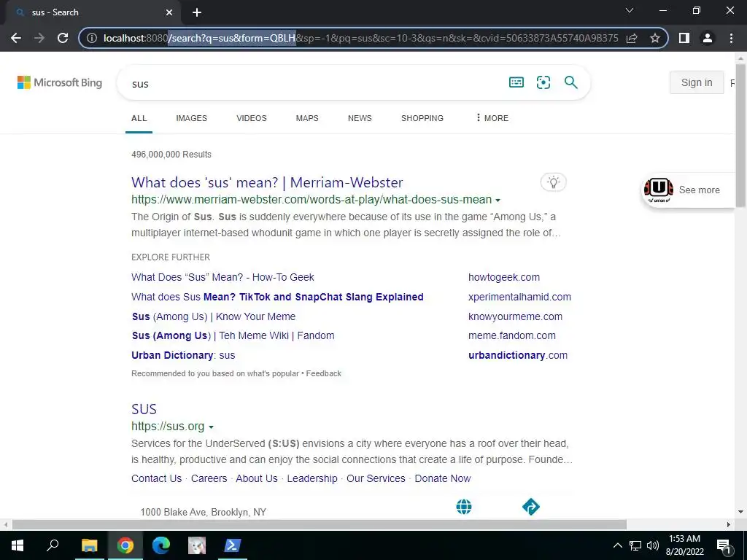Click the lightbulb insights icon

(553, 182)
